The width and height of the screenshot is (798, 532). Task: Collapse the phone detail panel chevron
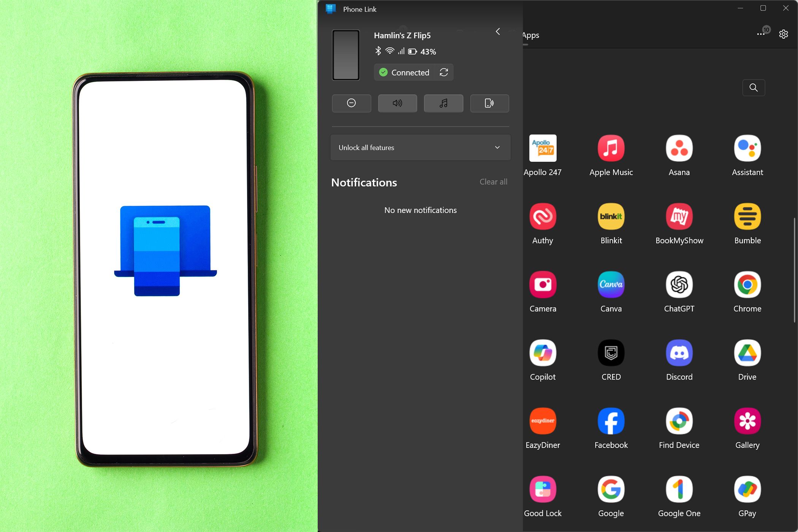pyautogui.click(x=498, y=31)
